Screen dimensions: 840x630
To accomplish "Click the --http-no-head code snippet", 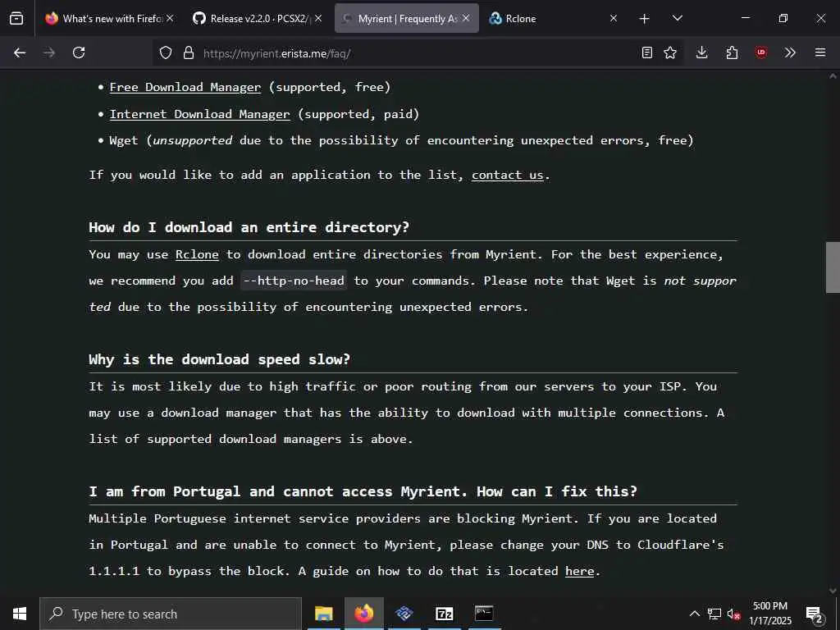I will click(x=294, y=281).
